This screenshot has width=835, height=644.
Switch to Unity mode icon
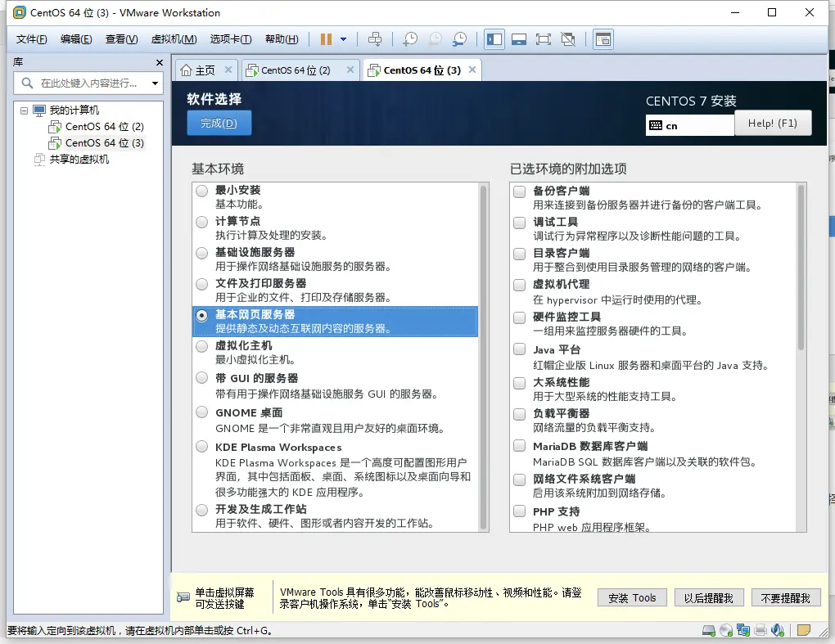[x=568, y=38]
